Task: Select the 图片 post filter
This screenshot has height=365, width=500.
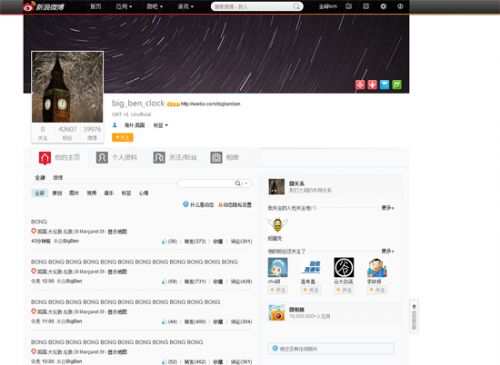Action: pyautogui.click(x=74, y=193)
